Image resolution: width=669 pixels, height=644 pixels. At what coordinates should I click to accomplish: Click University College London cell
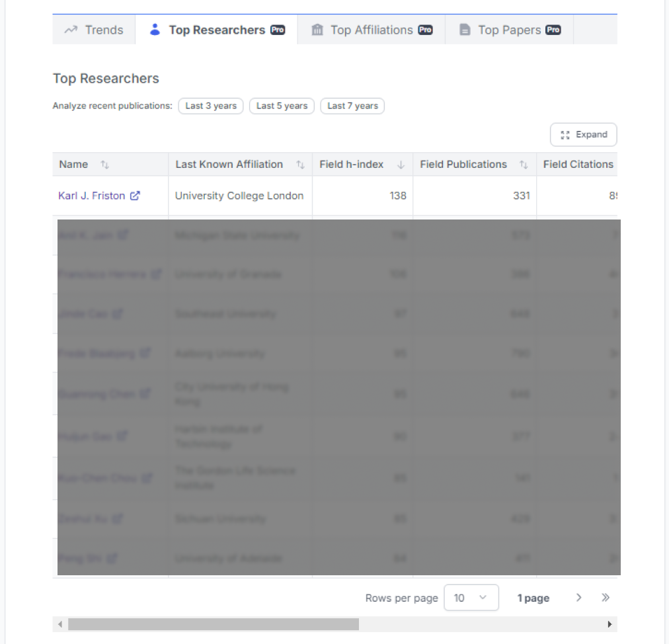click(x=239, y=196)
